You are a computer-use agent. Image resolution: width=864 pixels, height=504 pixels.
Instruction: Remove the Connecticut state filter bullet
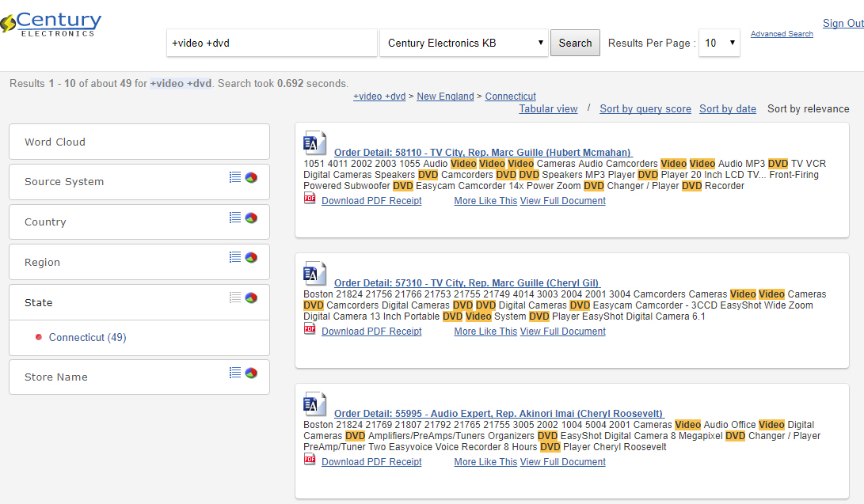(39, 337)
